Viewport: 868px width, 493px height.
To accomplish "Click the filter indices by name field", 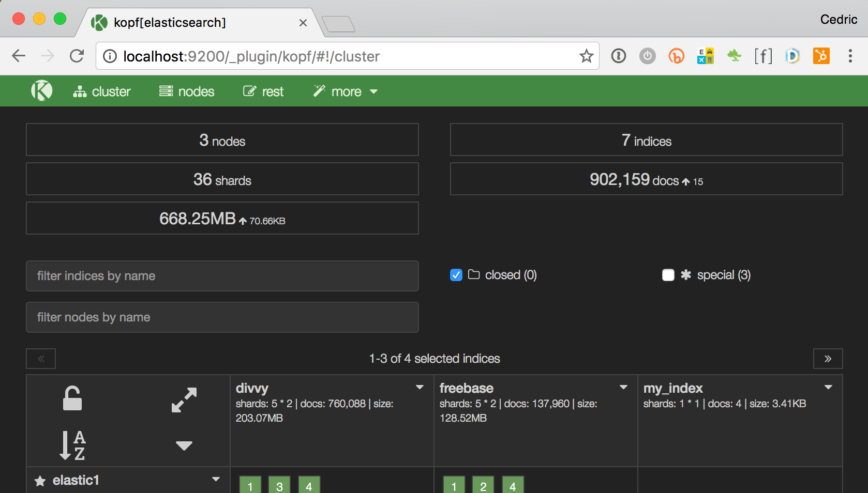I will (222, 276).
